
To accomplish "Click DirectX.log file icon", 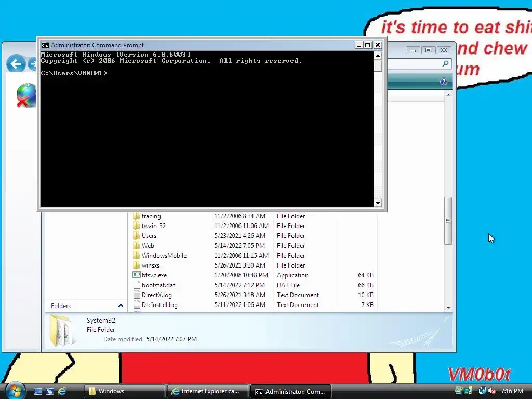I will pos(137,295).
